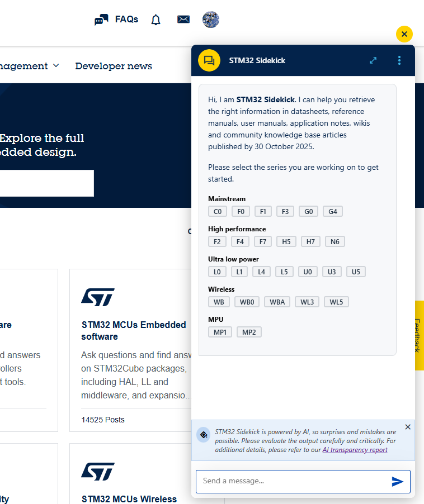Open the user profile avatar
The height and width of the screenshot is (504, 424).
[211, 20]
